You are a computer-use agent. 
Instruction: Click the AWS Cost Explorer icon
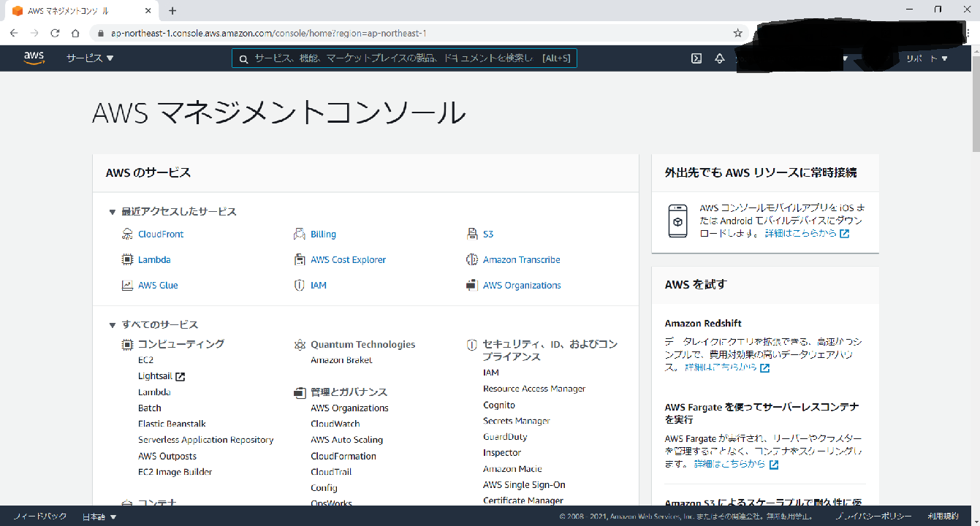click(300, 260)
